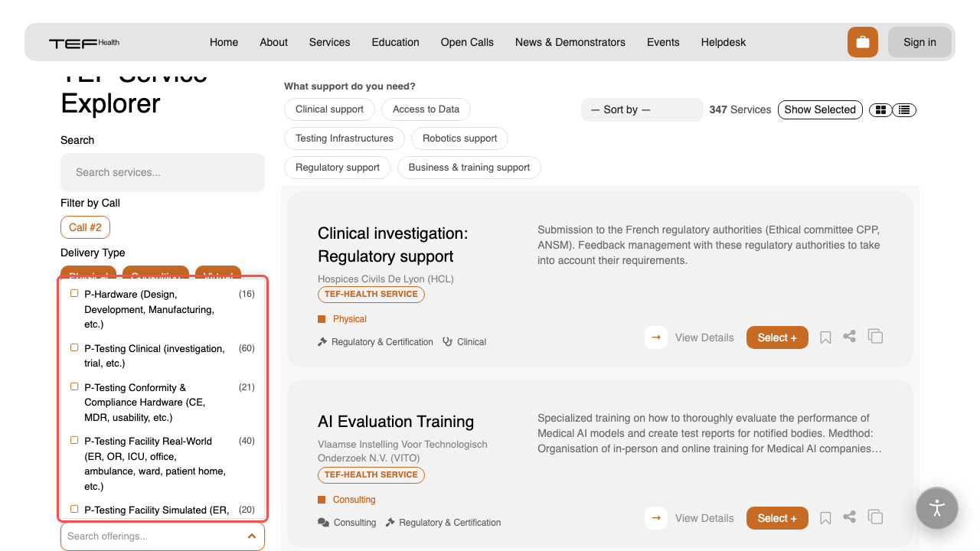Copy the AI Evaluation Training card

tap(875, 517)
